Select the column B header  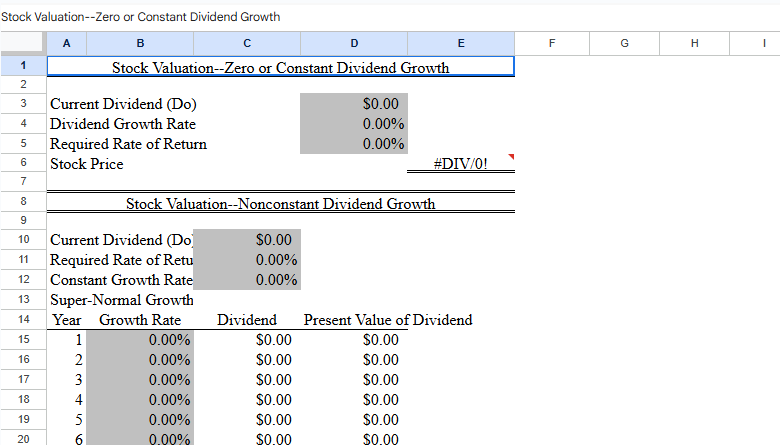click(x=140, y=43)
